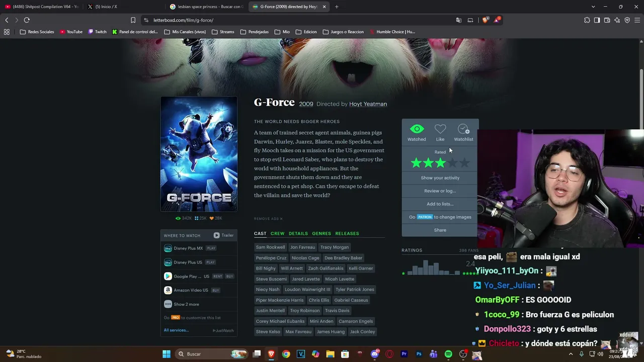Click cast member Zach Galifianakis
The image size is (644, 362).
tap(326, 268)
